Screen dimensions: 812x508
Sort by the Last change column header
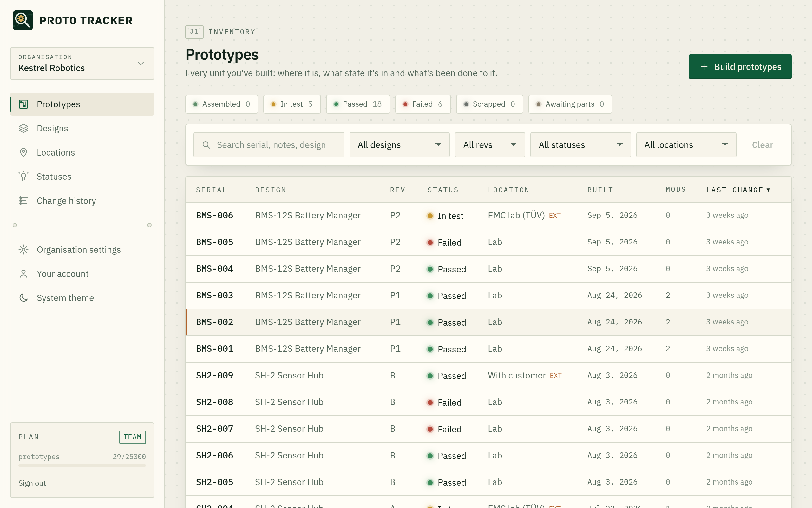pos(738,190)
